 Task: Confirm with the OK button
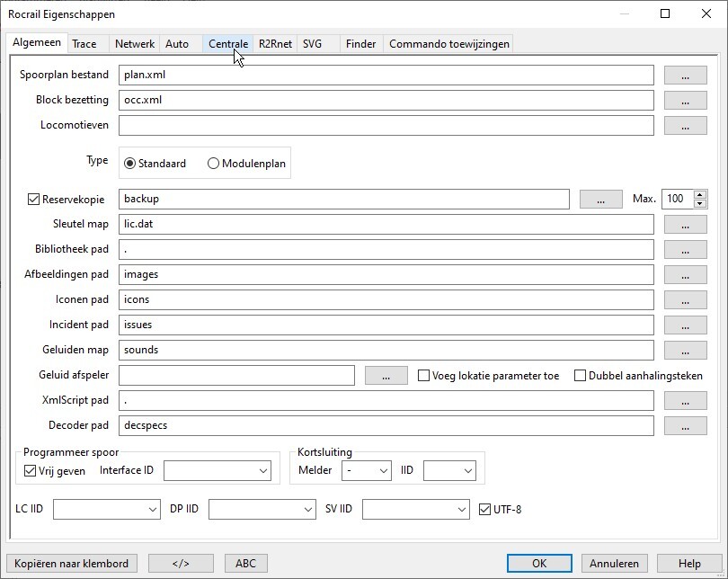pos(539,563)
